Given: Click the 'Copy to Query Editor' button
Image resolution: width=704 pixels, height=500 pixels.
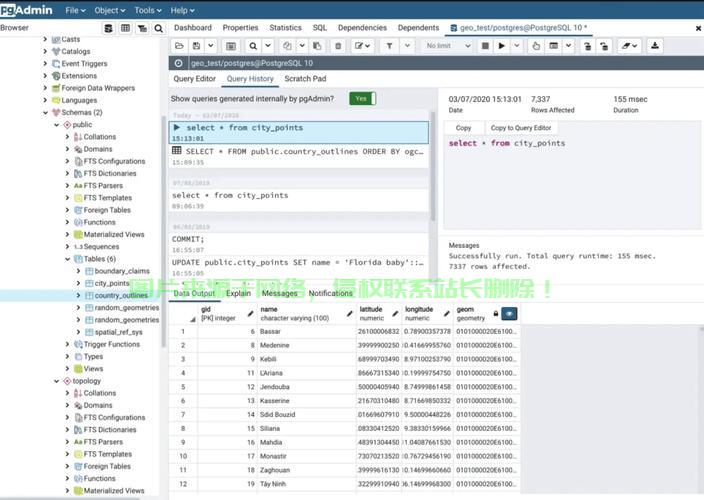Looking at the screenshot, I should pos(521,128).
